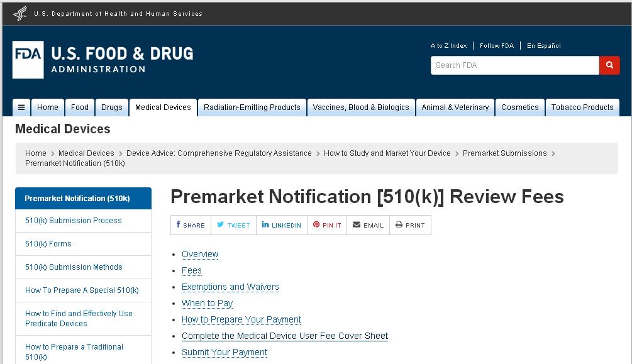
Task: Open the Medical Devices tab
Action: (163, 108)
